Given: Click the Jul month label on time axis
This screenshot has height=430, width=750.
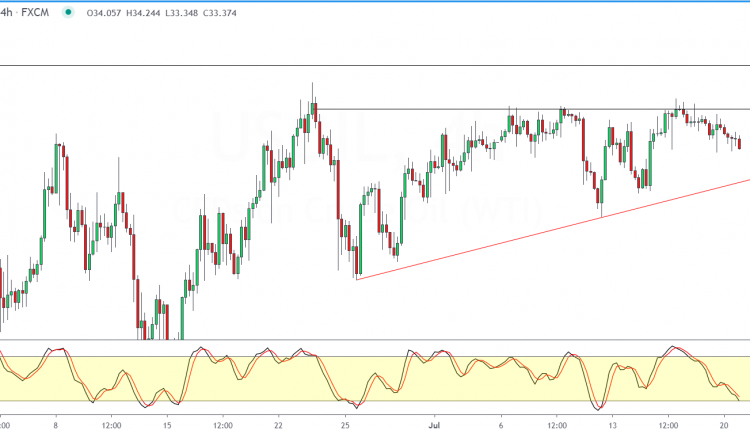Looking at the screenshot, I should pos(434,425).
